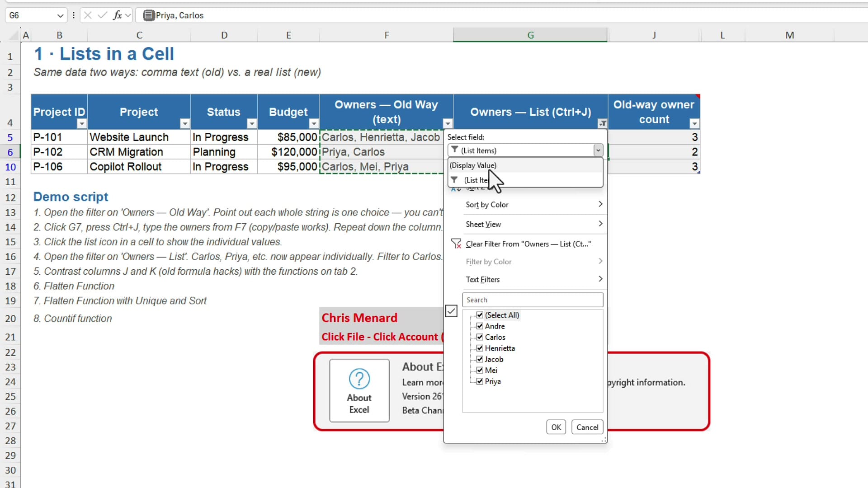
Task: Expand the fx function dropdown arrow
Action: tap(128, 15)
